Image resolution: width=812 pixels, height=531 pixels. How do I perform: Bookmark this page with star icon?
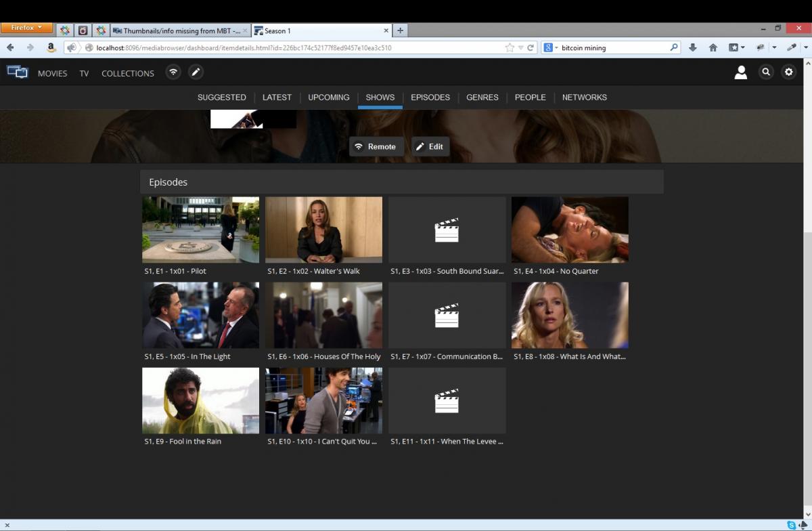(510, 47)
